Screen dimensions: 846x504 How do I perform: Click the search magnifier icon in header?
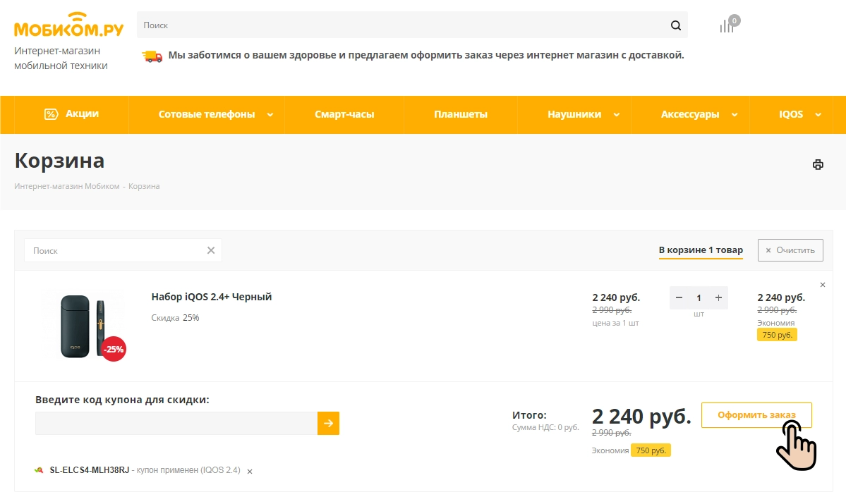[x=675, y=25]
